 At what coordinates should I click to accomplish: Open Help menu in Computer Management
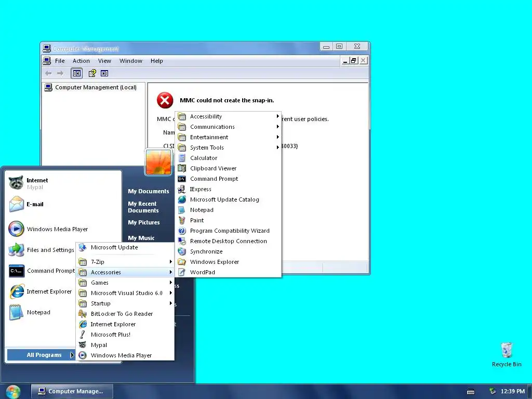[x=157, y=61]
